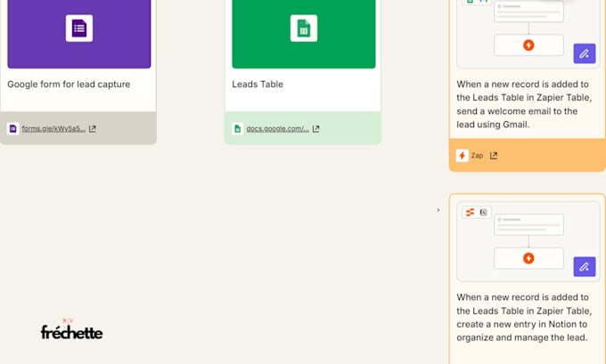Click the purple Google Form card thumbnail

[79, 34]
